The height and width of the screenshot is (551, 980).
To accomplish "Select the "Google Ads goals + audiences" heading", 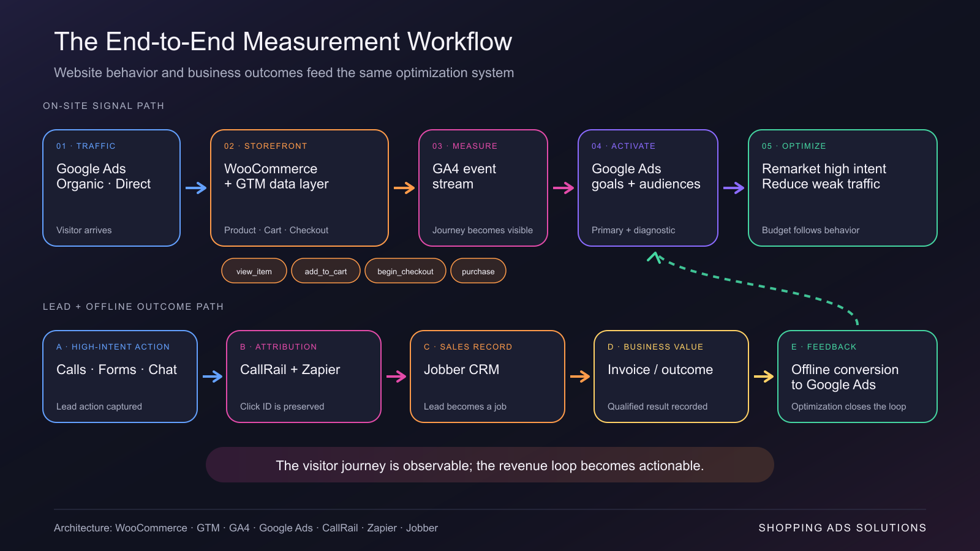I will pyautogui.click(x=646, y=176).
